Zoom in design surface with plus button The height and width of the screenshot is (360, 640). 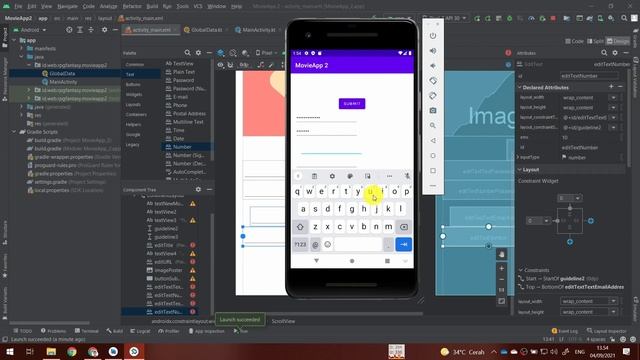[x=502, y=268]
